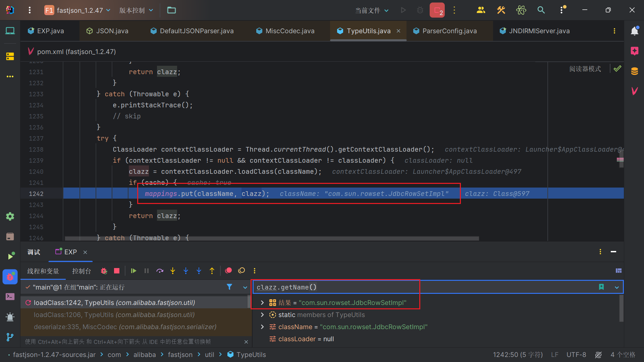Stop the debug session red square

[x=117, y=271]
